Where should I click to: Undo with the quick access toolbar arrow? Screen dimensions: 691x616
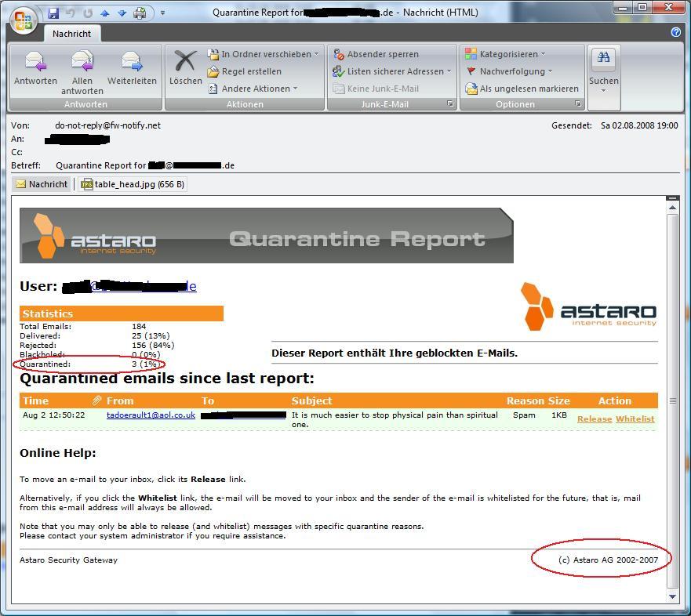[71, 13]
